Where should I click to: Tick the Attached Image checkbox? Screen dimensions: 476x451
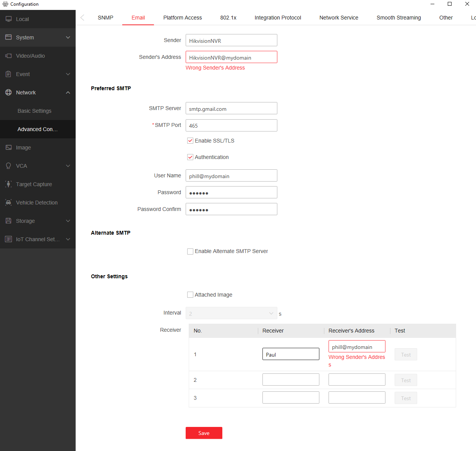pyautogui.click(x=190, y=295)
